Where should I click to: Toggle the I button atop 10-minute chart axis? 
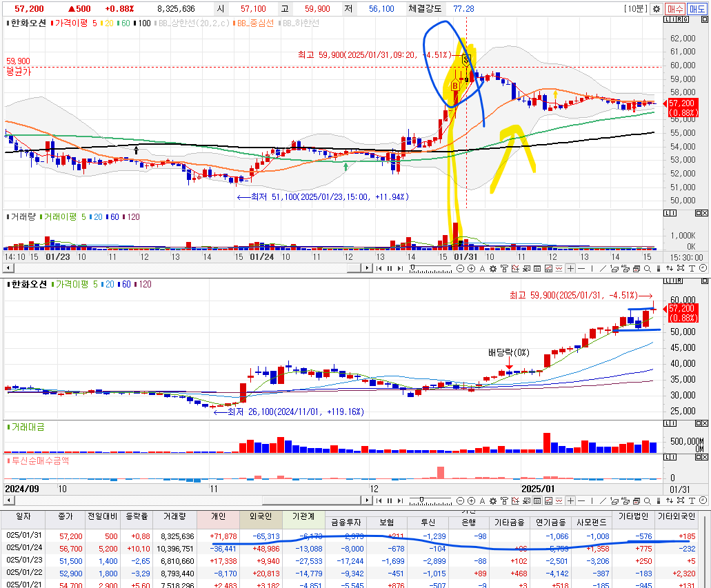pos(673,19)
